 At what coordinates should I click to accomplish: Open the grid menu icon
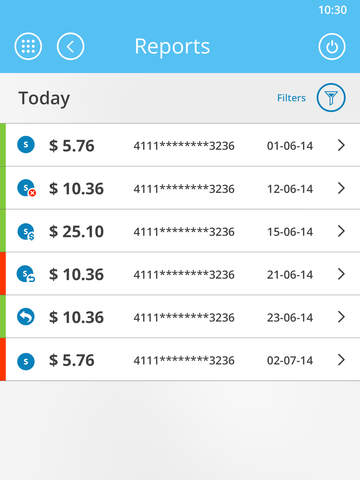click(x=28, y=46)
